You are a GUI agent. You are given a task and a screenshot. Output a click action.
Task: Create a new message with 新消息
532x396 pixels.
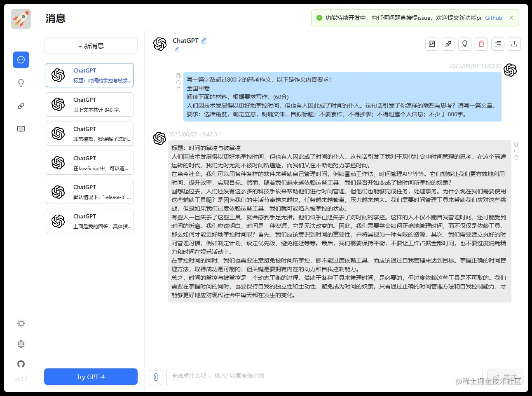point(91,46)
